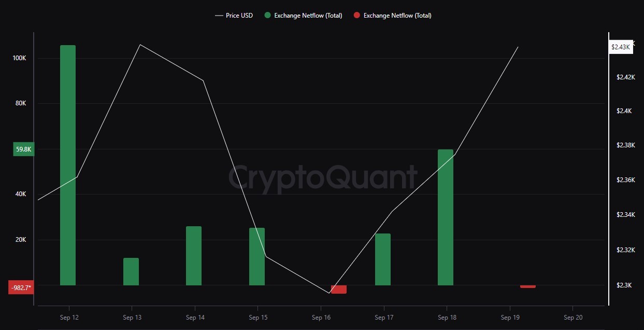Screen dimensions: 644x330
Task: Click the green netflow bar for Sep 15
Action: 257,256
